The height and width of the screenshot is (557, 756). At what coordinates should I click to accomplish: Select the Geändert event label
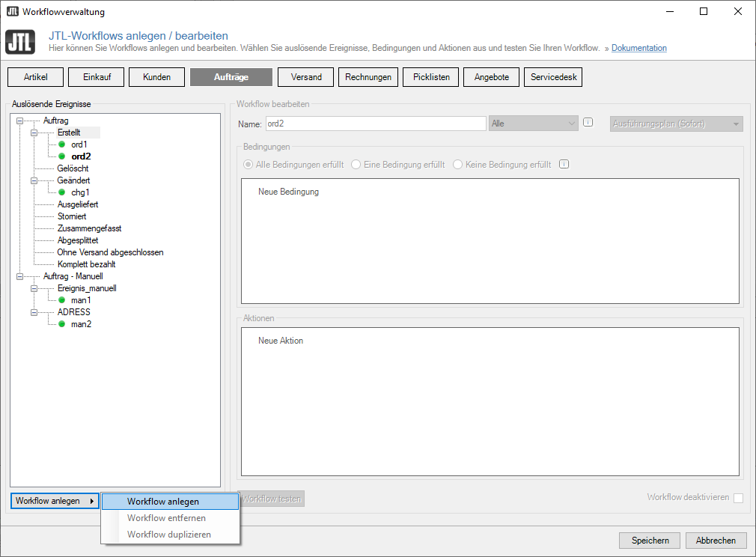tap(73, 180)
